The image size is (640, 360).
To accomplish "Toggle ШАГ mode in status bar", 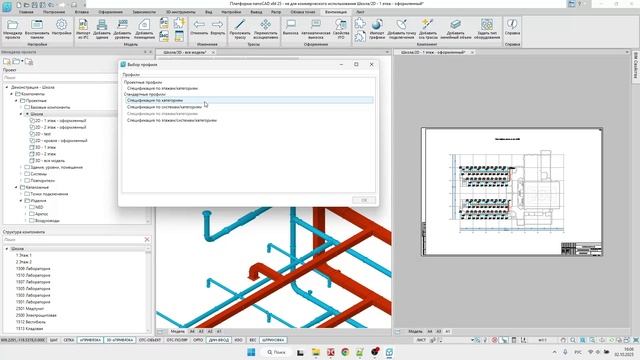I will coord(54,340).
